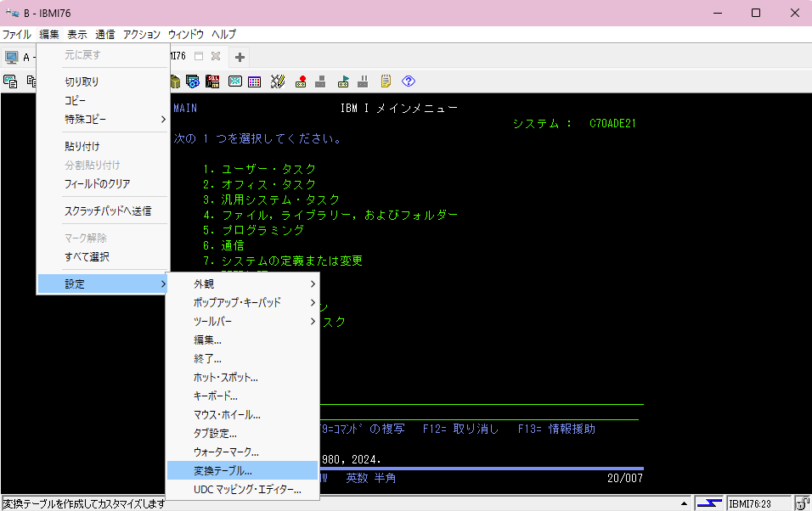The height and width of the screenshot is (511, 812).
Task: Click F13= 情報援助 function key text
Action: 556,430
